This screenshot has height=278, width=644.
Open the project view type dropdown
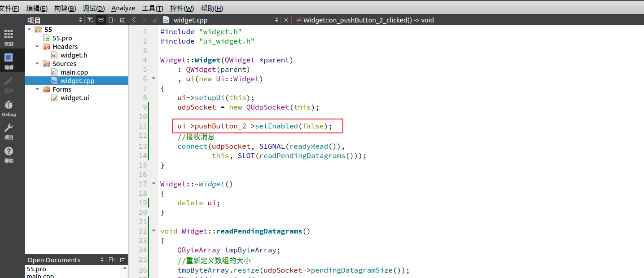point(80,20)
